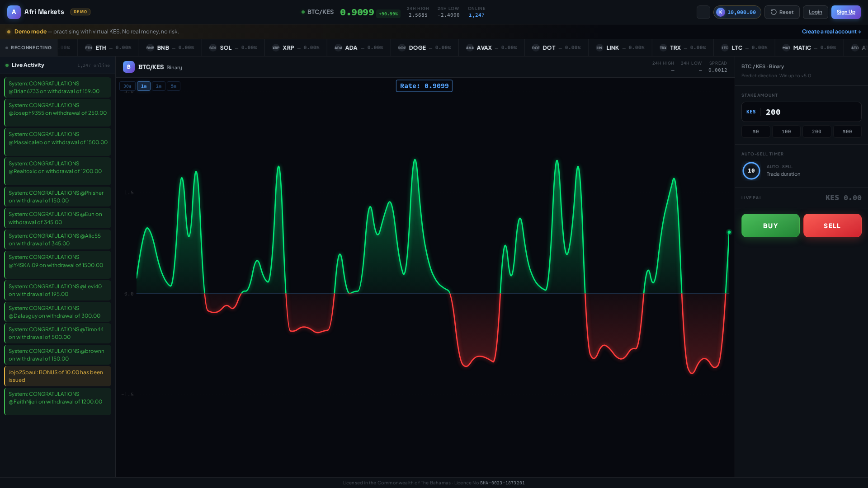Click the DEMO badge
Image resolution: width=868 pixels, height=488 pixels.
pos(80,12)
